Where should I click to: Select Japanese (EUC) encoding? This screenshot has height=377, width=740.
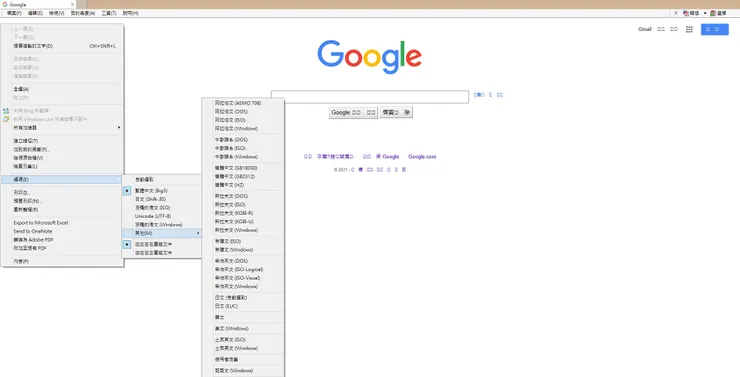[x=243, y=306]
